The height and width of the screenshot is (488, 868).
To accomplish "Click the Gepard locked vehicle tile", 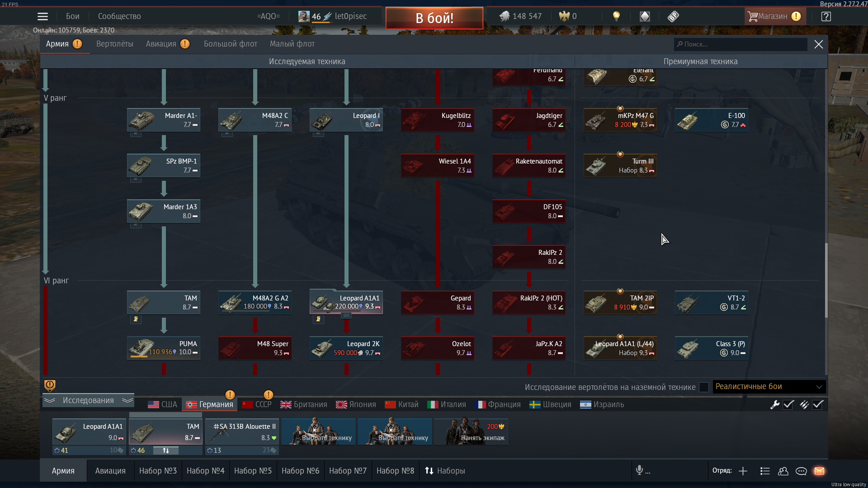I will [x=438, y=302].
